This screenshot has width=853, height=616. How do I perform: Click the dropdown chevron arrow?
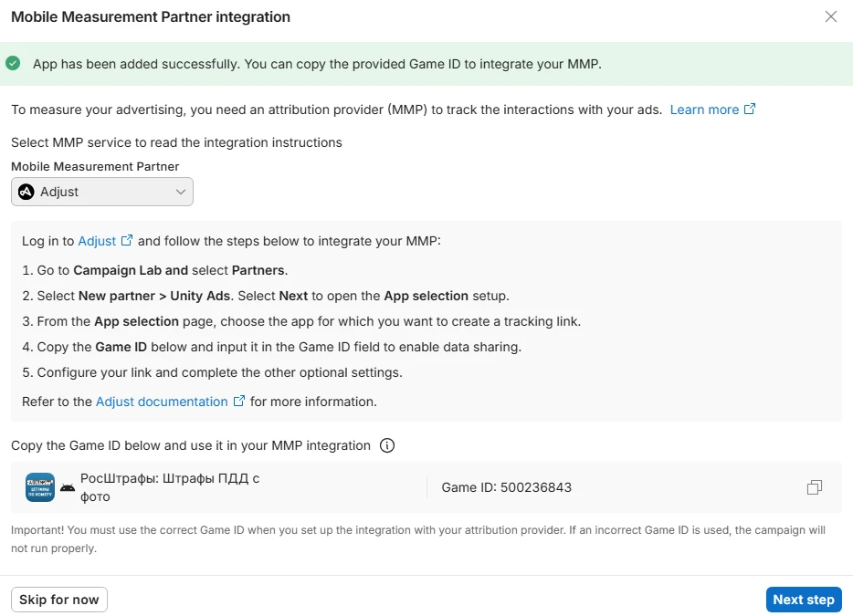tap(181, 192)
